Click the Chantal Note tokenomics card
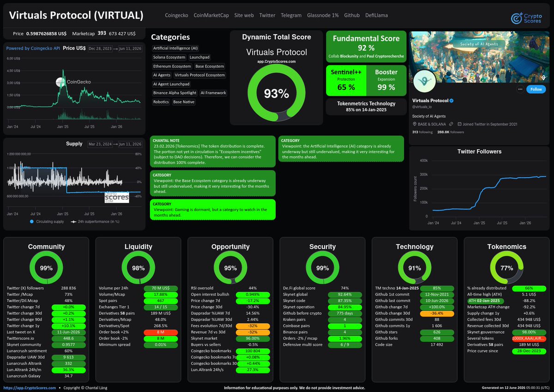 click(213, 151)
